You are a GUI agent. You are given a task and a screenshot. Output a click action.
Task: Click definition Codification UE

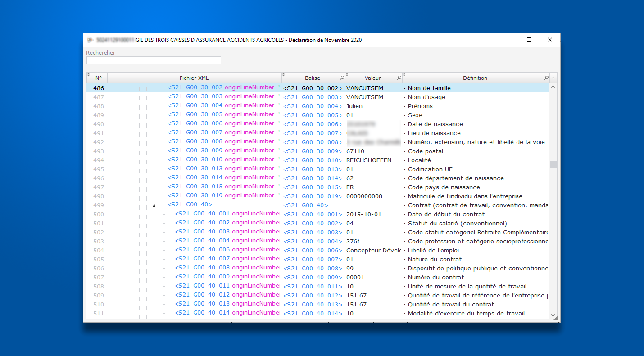tap(431, 169)
